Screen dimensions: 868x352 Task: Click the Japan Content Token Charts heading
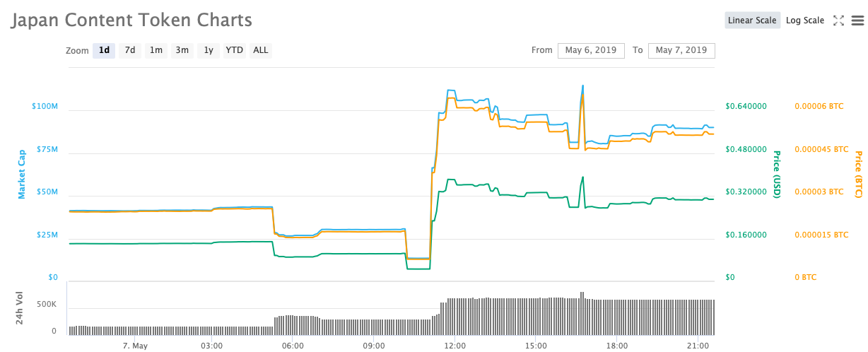pos(131,20)
